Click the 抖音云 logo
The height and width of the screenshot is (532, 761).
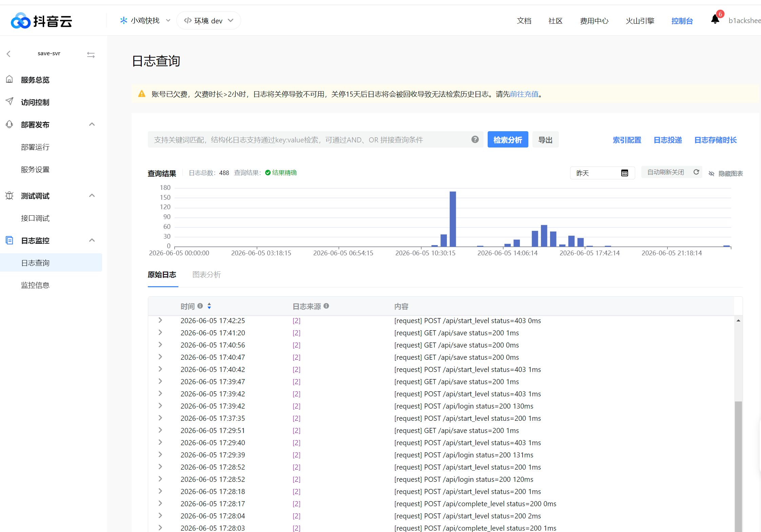tap(41, 21)
